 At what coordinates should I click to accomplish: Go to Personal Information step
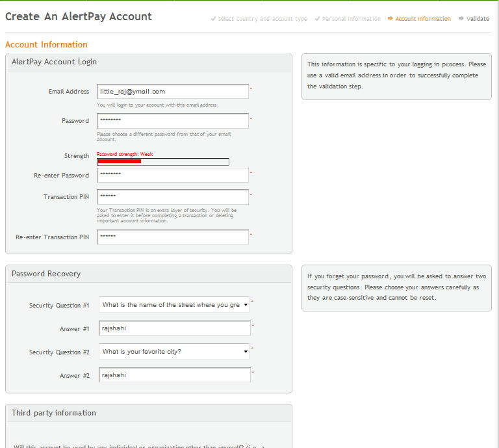pyautogui.click(x=352, y=19)
